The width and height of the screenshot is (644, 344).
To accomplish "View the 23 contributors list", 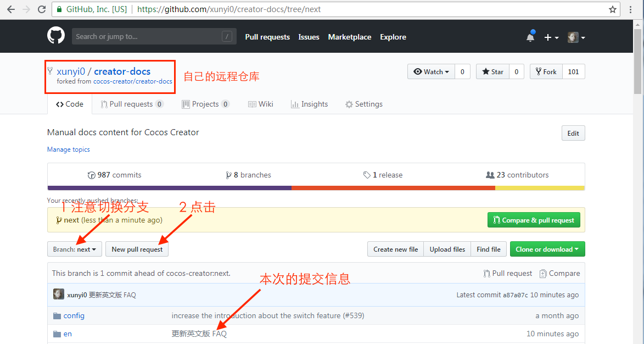I will tap(517, 175).
